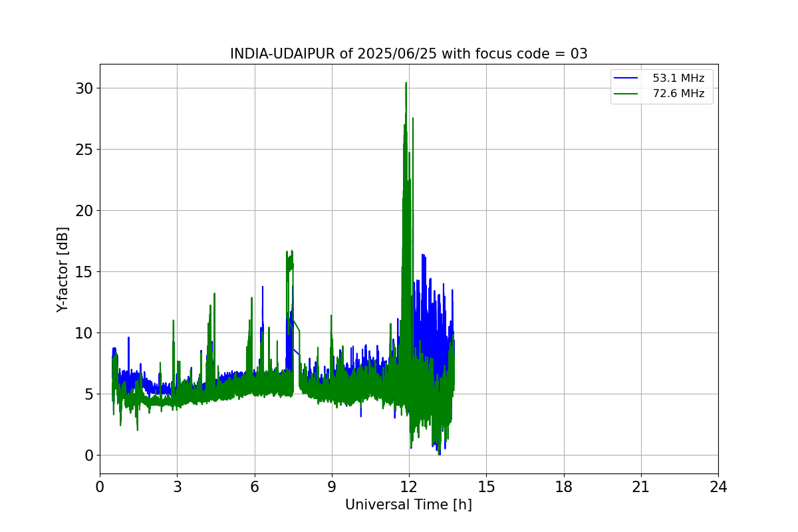Click y-axis tick label 20
This screenshot has height=532, width=798.
click(84, 211)
